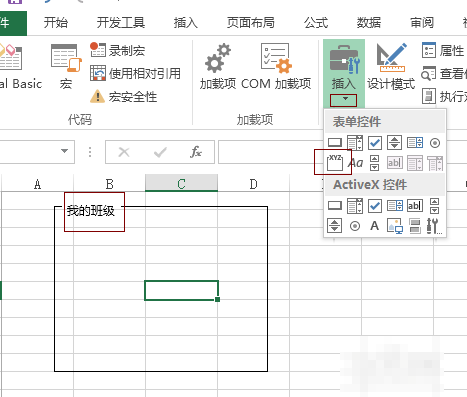This screenshot has width=467, height=397.
Task: Start 录制宏 macro recording
Action: [117, 50]
